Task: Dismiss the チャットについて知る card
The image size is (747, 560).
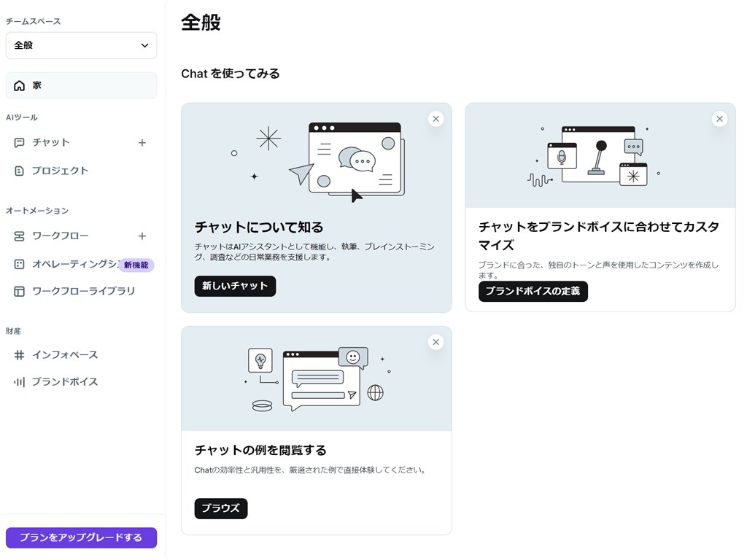Action: (436, 118)
